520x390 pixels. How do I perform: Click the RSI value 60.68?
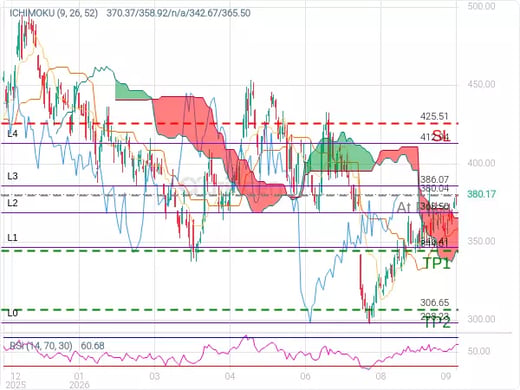[x=93, y=346]
